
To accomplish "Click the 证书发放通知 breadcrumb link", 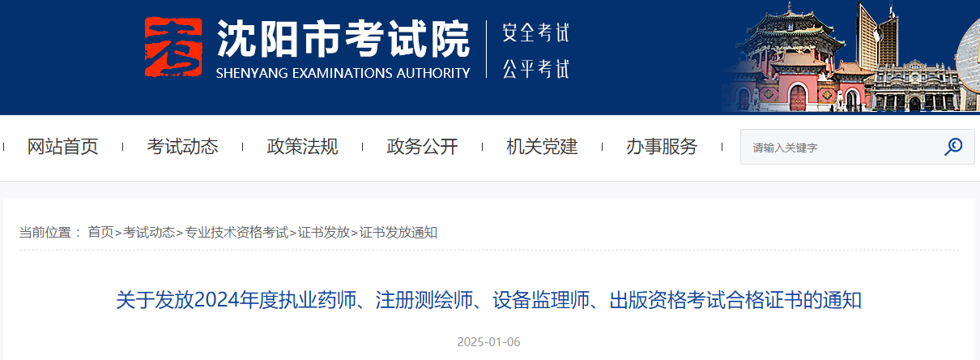I will click(x=398, y=232).
